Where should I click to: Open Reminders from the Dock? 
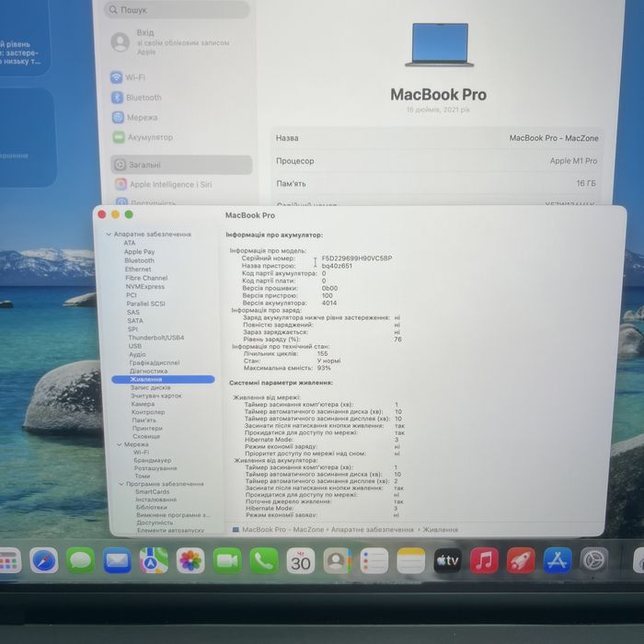(374, 560)
